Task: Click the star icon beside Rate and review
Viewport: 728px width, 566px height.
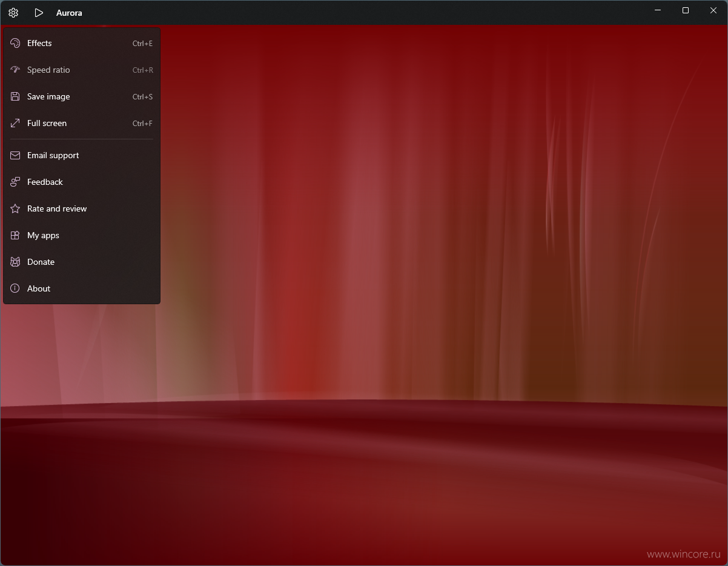Action: (x=15, y=208)
